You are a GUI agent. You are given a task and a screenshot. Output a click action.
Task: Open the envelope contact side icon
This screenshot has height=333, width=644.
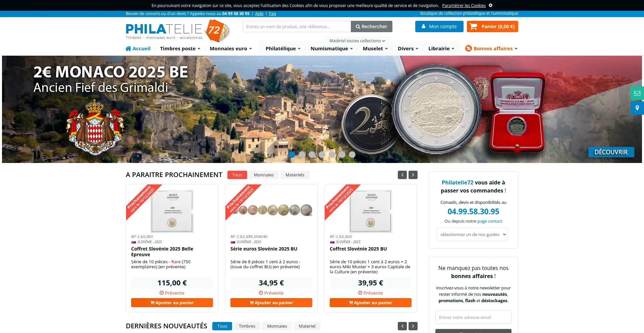click(637, 93)
